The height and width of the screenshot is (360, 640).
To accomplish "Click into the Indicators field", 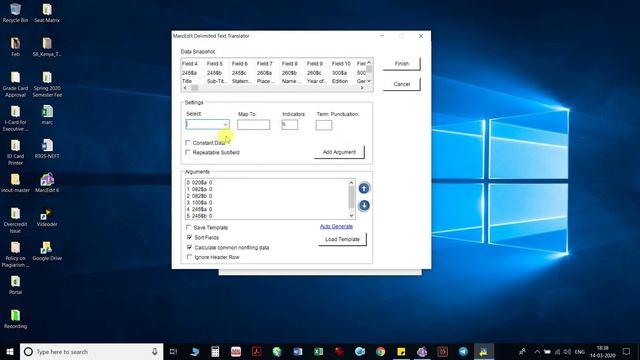I will pos(289,125).
